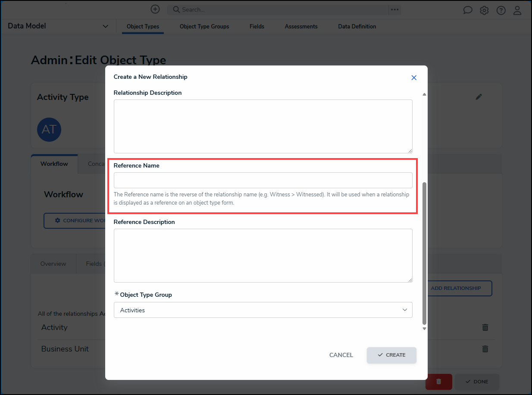Open the Data Definition tab
The image size is (532, 395).
357,27
